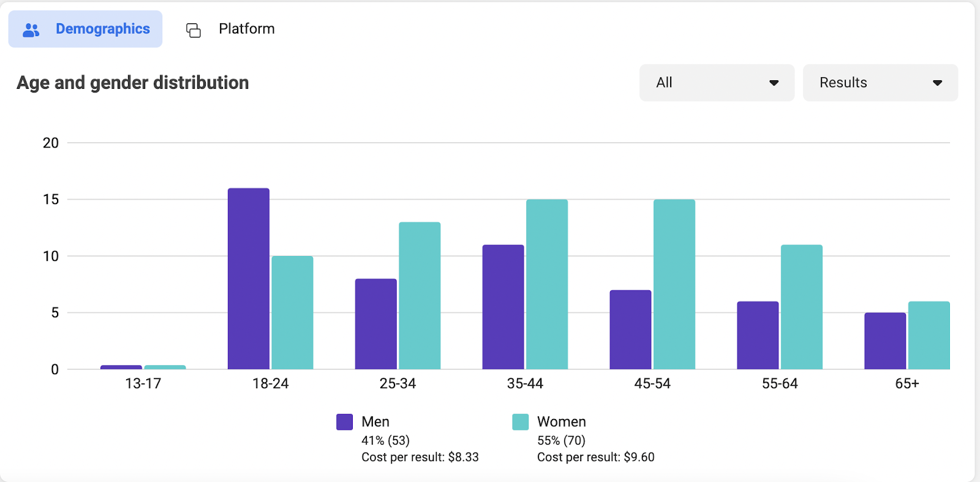Click the Women bar for 45-54
The image size is (980, 482).
[674, 284]
